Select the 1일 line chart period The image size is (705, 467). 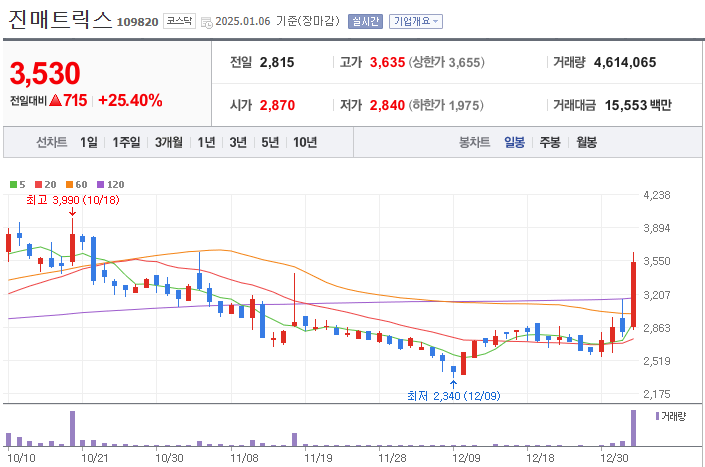point(89,142)
